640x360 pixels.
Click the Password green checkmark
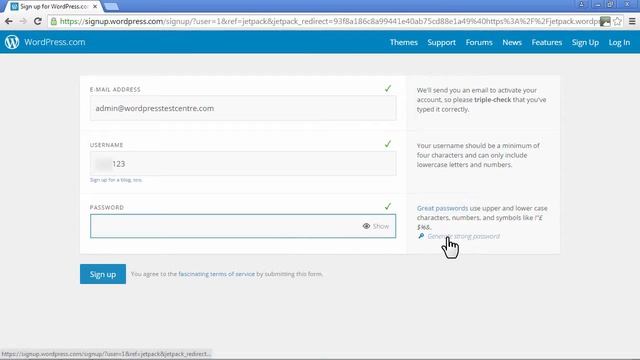pos(388,207)
